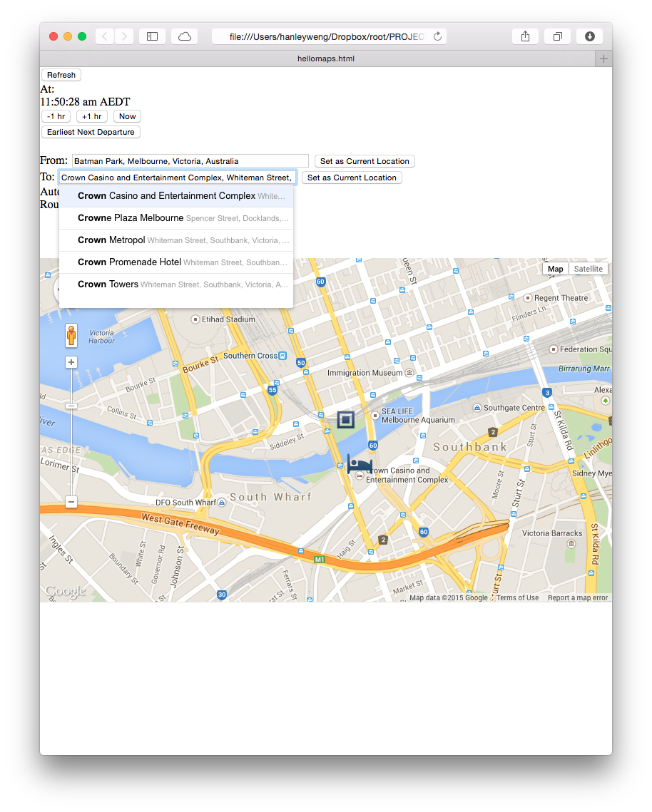Open the Downloads icon in toolbar
652x812 pixels.
pyautogui.click(x=590, y=36)
